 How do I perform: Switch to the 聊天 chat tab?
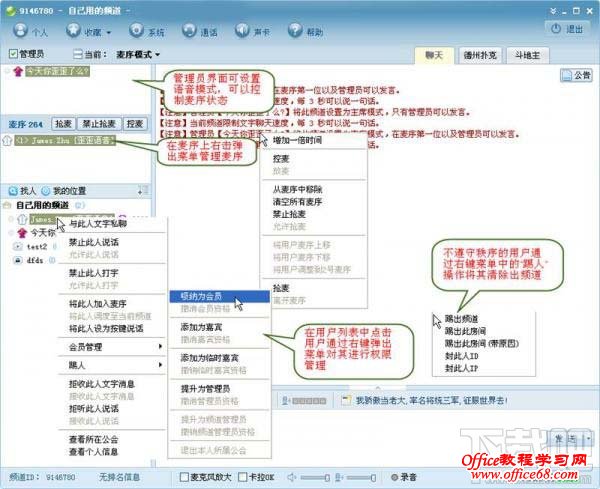(x=434, y=55)
